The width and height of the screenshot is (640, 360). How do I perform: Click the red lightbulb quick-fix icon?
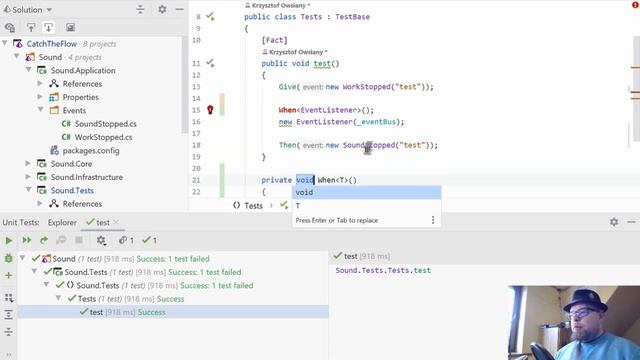(x=210, y=110)
